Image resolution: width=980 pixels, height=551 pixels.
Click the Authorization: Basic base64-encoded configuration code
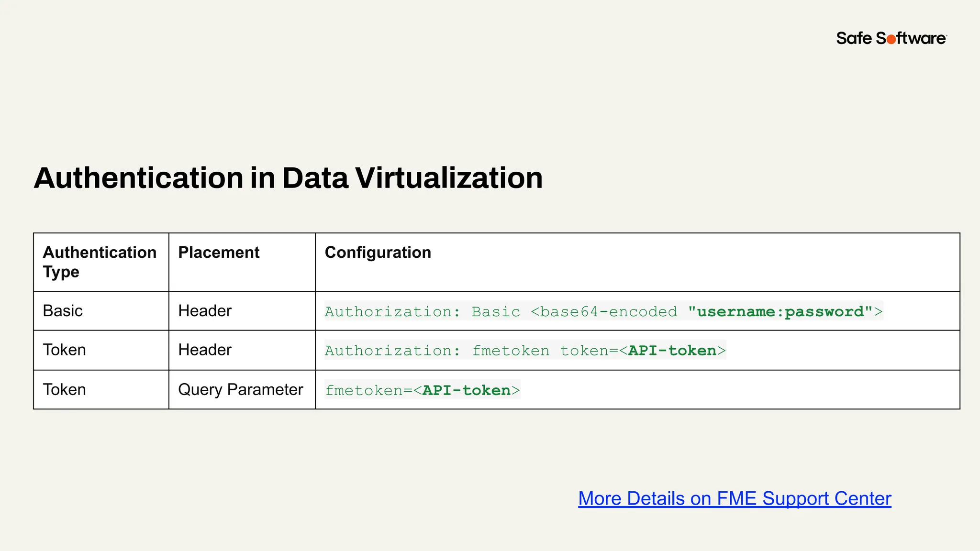click(x=603, y=311)
